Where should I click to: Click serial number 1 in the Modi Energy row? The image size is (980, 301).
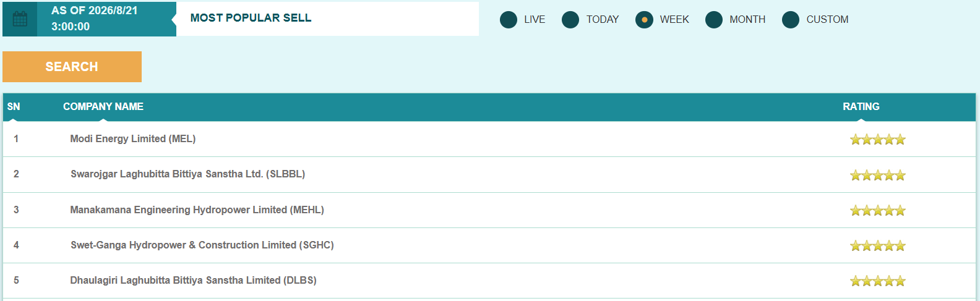[x=16, y=138]
